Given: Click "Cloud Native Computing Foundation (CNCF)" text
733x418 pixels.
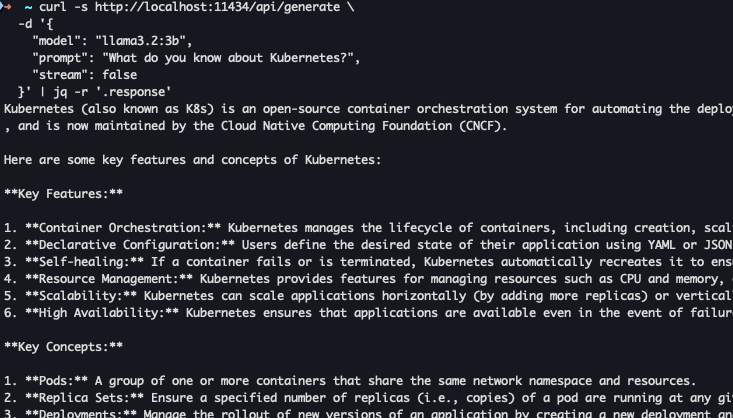Looking at the screenshot, I should (x=363, y=126).
